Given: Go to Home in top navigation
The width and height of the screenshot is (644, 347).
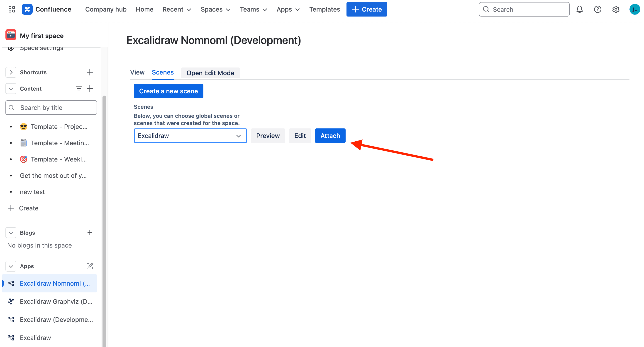Looking at the screenshot, I should coord(144,9).
